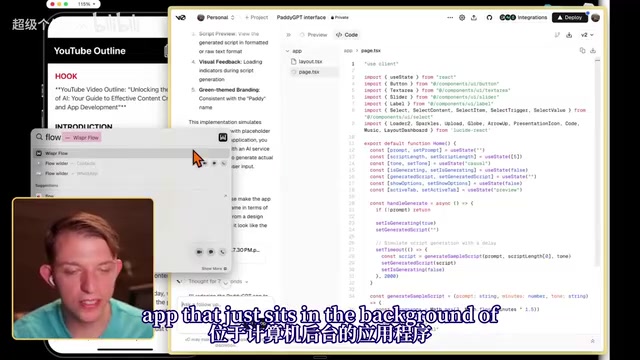The image size is (640, 360).
Task: Switch to the Preview tab
Action: tap(313, 35)
